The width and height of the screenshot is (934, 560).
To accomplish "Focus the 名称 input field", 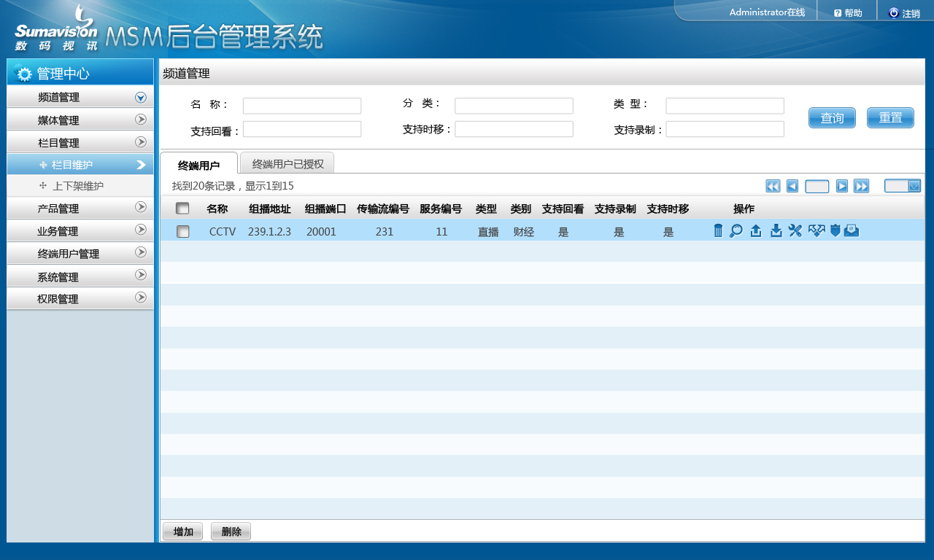I will click(x=302, y=106).
